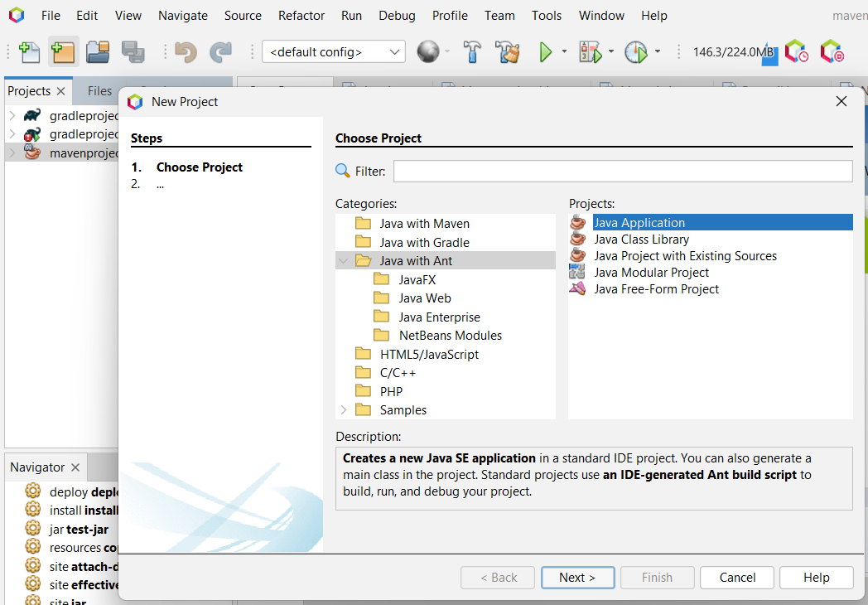Select the Java with Maven category
The height and width of the screenshot is (605, 868).
coord(424,223)
